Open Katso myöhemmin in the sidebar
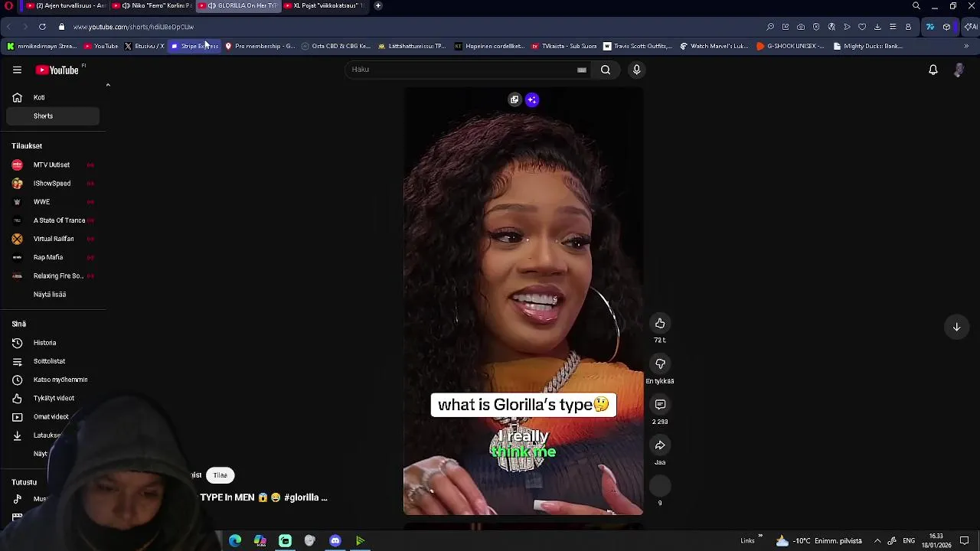Viewport: 980px width, 551px height. pos(52,380)
